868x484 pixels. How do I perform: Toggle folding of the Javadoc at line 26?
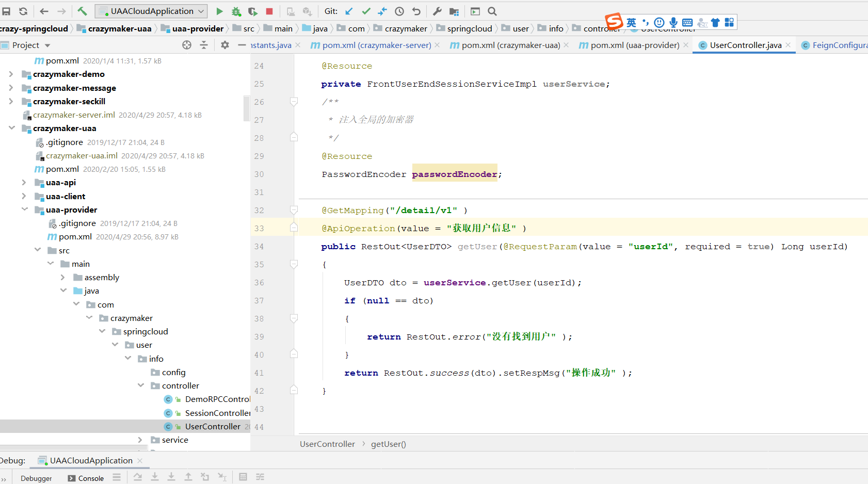tap(294, 102)
